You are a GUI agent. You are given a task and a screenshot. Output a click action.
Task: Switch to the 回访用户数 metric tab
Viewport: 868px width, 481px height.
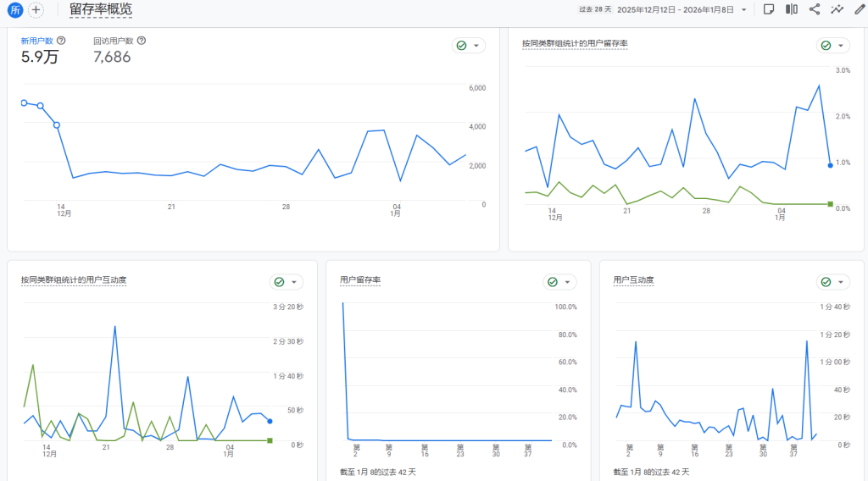click(113, 41)
